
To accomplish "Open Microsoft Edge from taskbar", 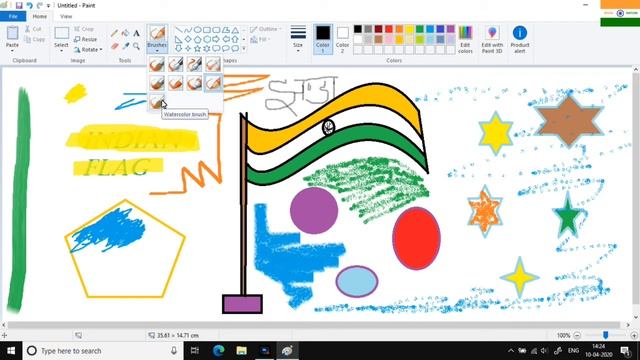I will [218, 351].
